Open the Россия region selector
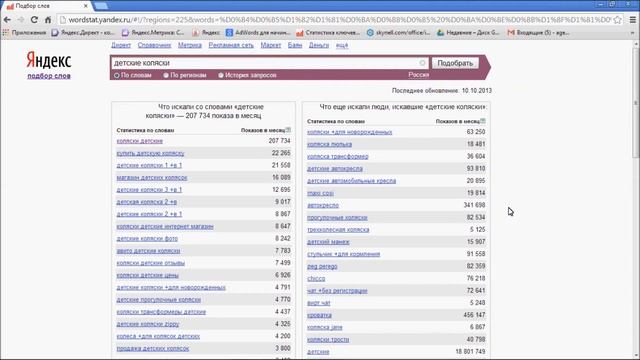The width and height of the screenshot is (640, 360). [418, 75]
